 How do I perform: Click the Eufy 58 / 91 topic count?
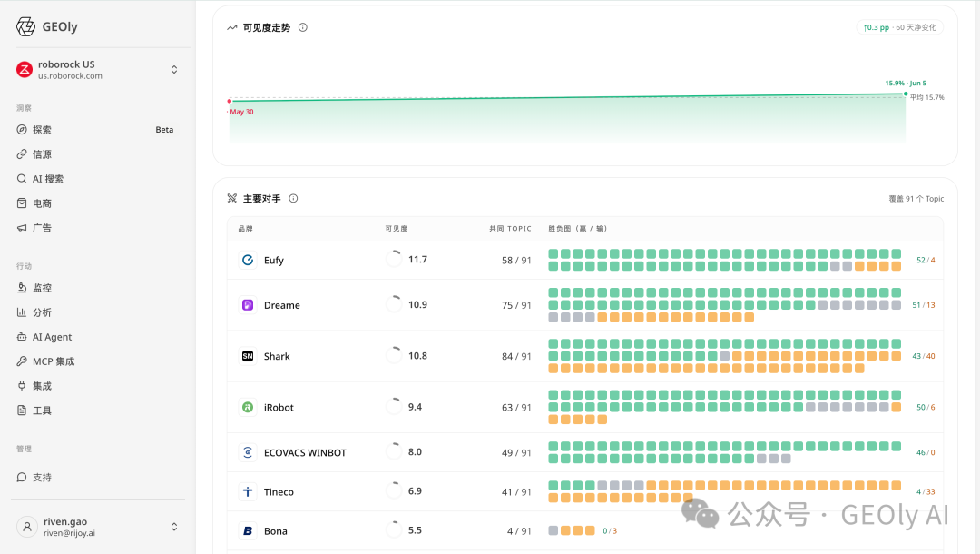click(x=516, y=260)
